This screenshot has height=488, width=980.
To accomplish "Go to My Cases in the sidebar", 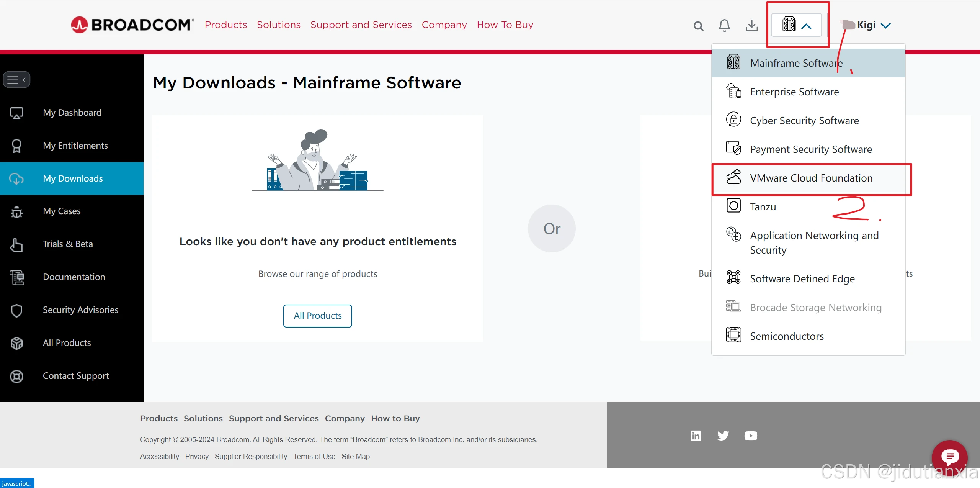I will point(62,211).
